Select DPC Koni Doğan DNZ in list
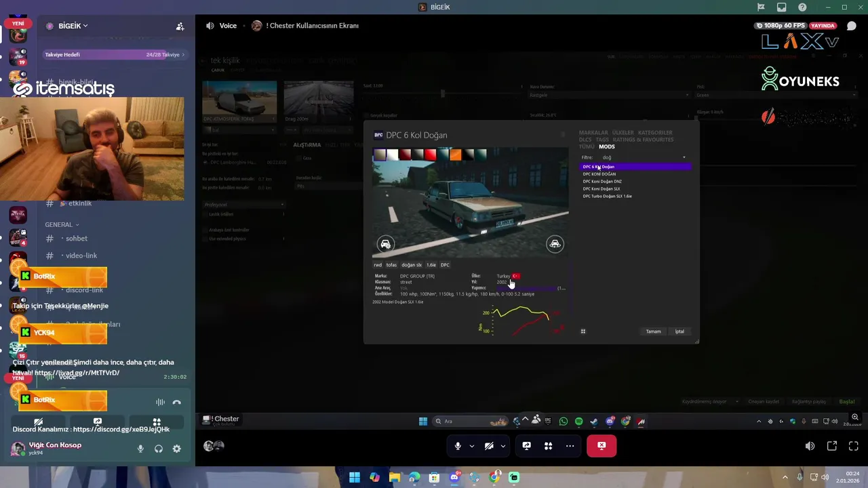 point(635,182)
